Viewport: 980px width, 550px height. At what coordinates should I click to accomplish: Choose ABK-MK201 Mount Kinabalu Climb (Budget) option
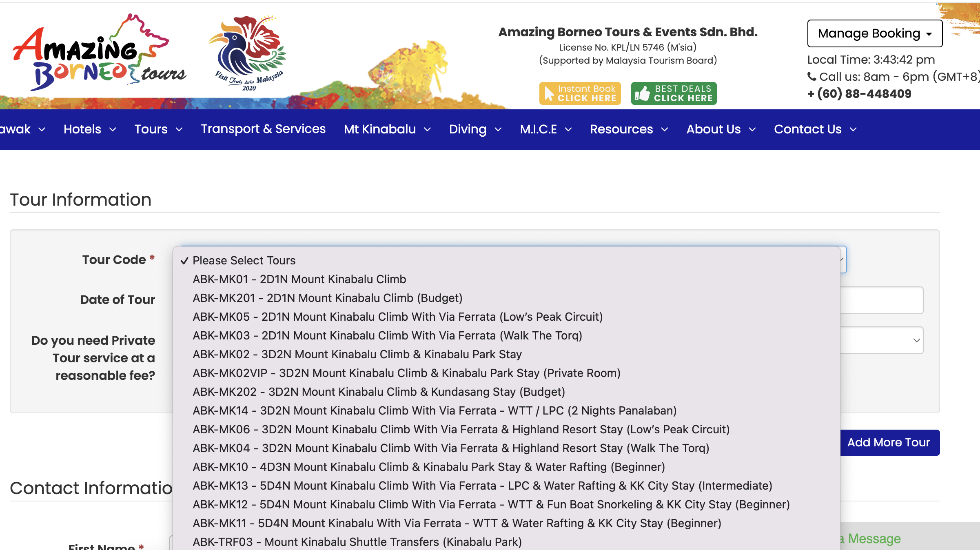(x=327, y=298)
